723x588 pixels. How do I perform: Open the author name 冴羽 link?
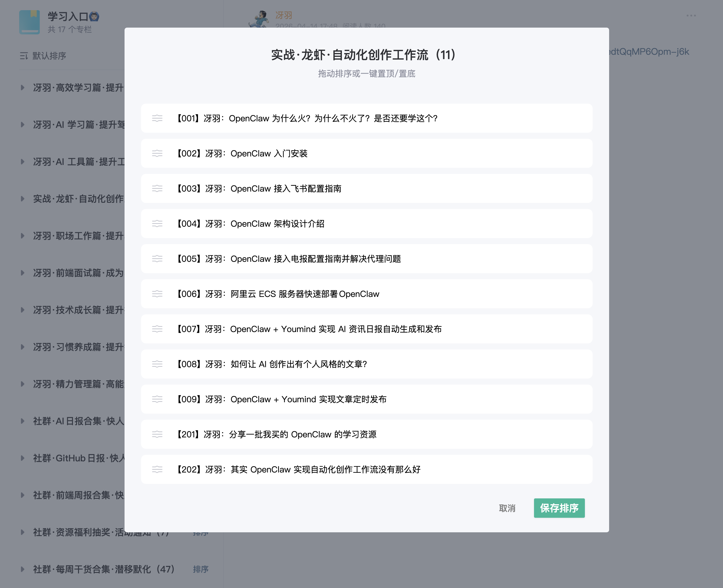point(284,15)
